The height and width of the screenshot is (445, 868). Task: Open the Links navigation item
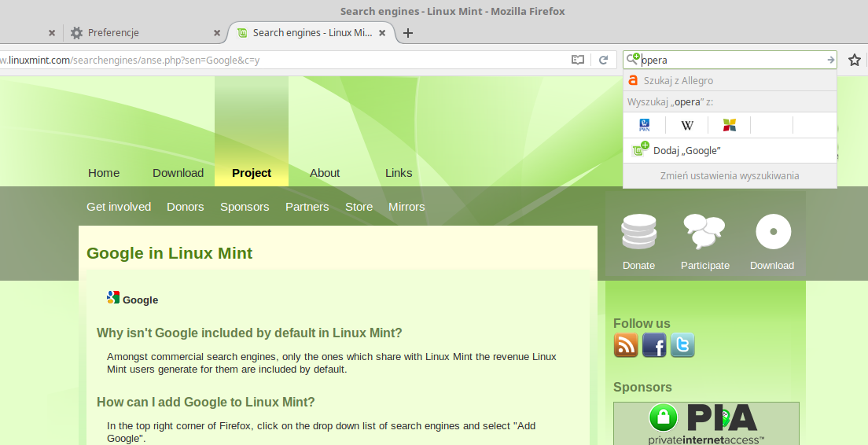(x=399, y=173)
